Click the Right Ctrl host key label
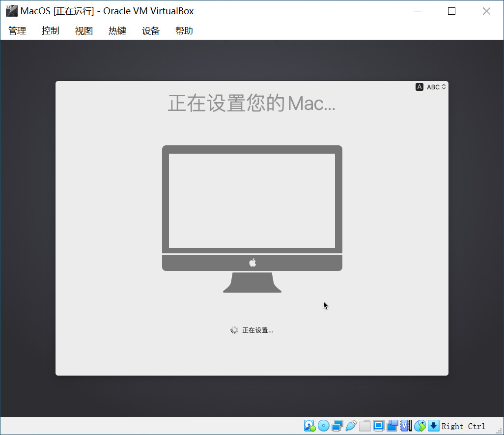 coord(463,426)
